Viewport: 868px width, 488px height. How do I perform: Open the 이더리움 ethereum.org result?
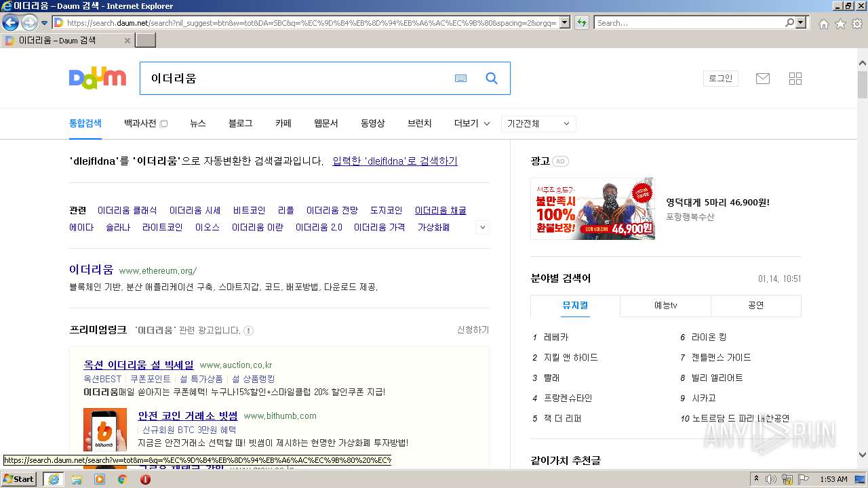pyautogui.click(x=92, y=270)
